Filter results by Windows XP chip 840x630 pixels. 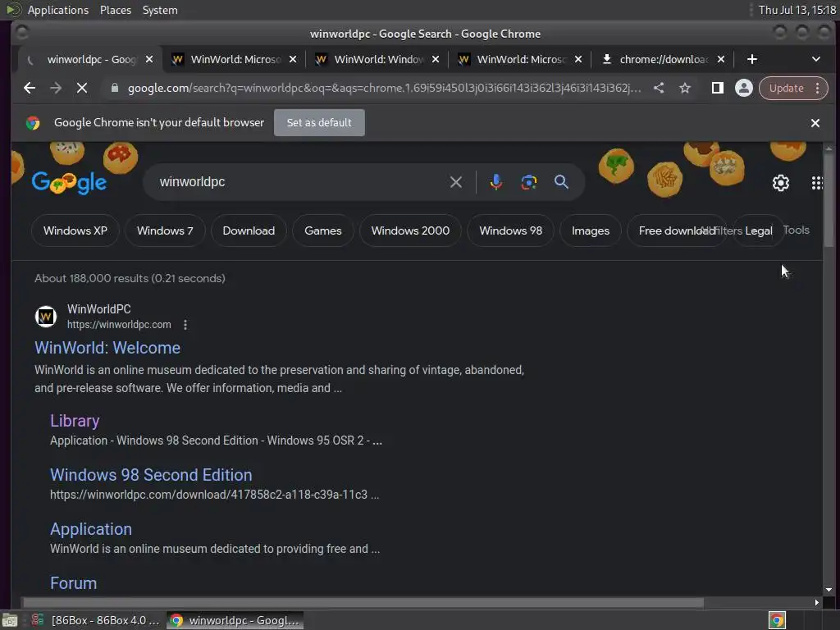point(75,231)
